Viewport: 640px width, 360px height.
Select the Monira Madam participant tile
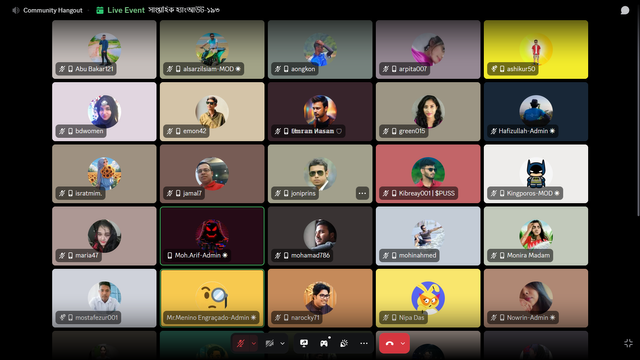pyautogui.click(x=536, y=236)
